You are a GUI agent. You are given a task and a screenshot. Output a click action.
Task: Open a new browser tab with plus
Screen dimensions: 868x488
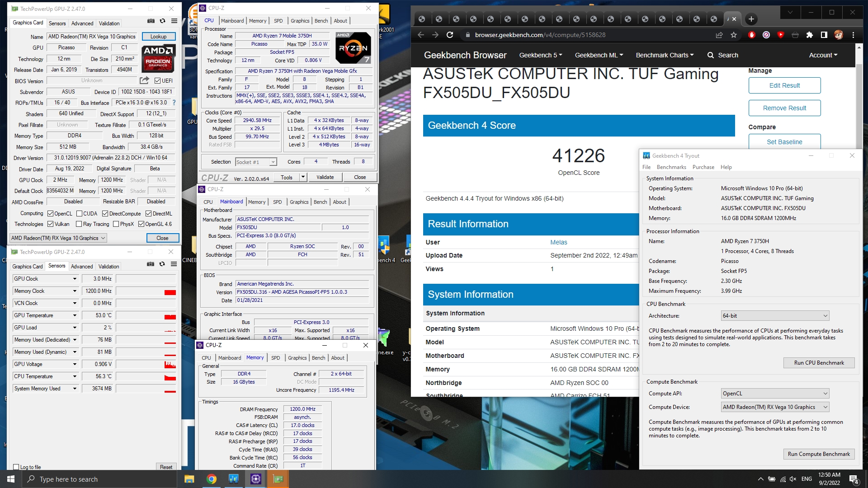[x=751, y=19]
